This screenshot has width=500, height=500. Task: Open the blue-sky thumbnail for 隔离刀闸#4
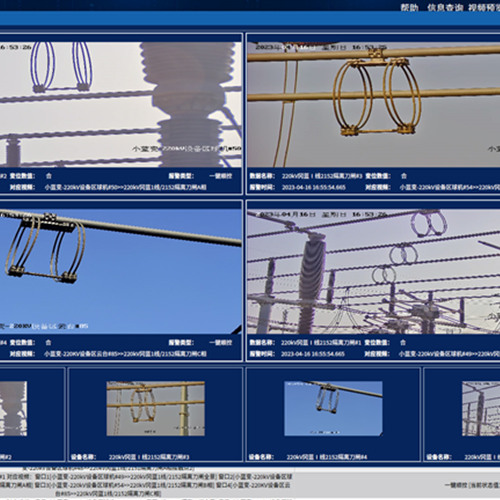pyautogui.click(x=333, y=408)
